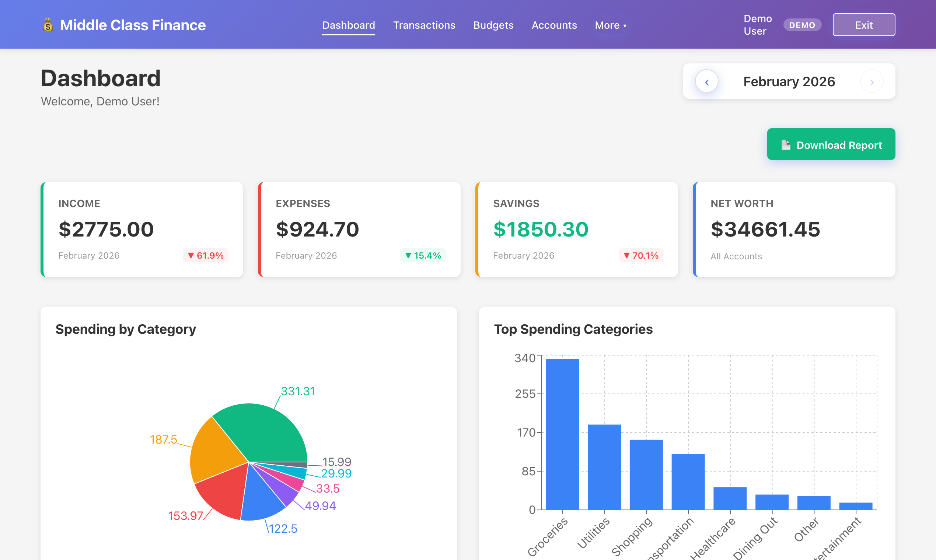936x560 pixels.
Task: Select the Dashboard navigation item
Action: (x=348, y=25)
